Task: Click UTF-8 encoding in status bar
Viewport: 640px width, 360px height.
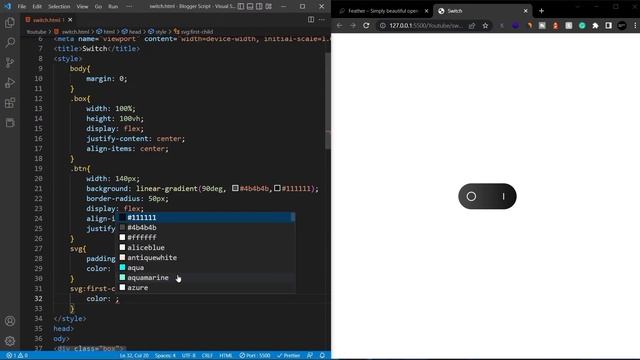Action: click(189, 356)
